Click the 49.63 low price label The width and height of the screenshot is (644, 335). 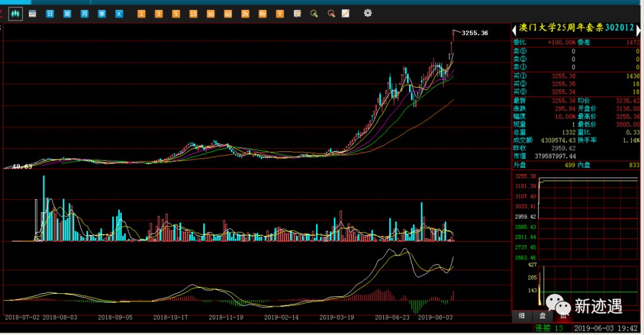(22, 166)
